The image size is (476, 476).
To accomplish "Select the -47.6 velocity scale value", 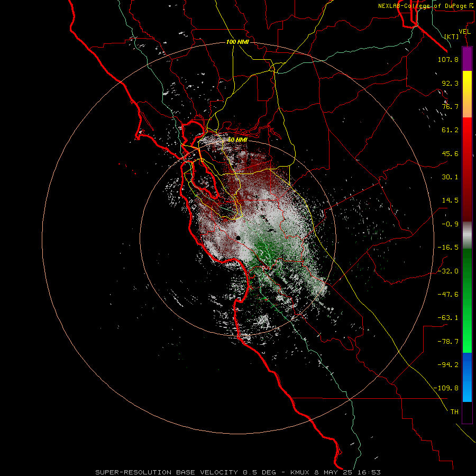I will tap(448, 295).
